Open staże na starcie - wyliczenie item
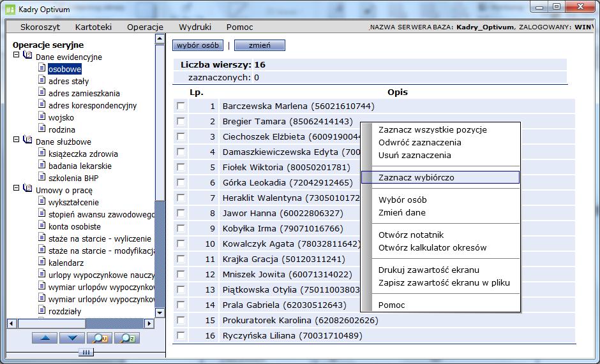 (x=100, y=239)
